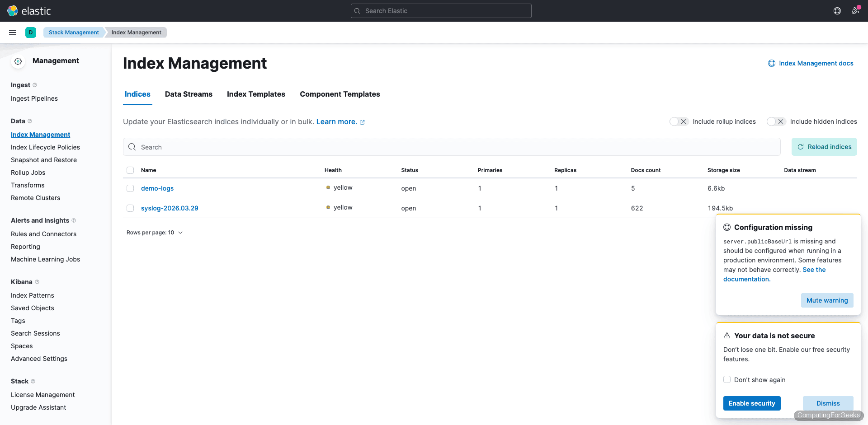Open Ingest Pipelines in the sidebar
This screenshot has width=868, height=425.
coord(34,98)
